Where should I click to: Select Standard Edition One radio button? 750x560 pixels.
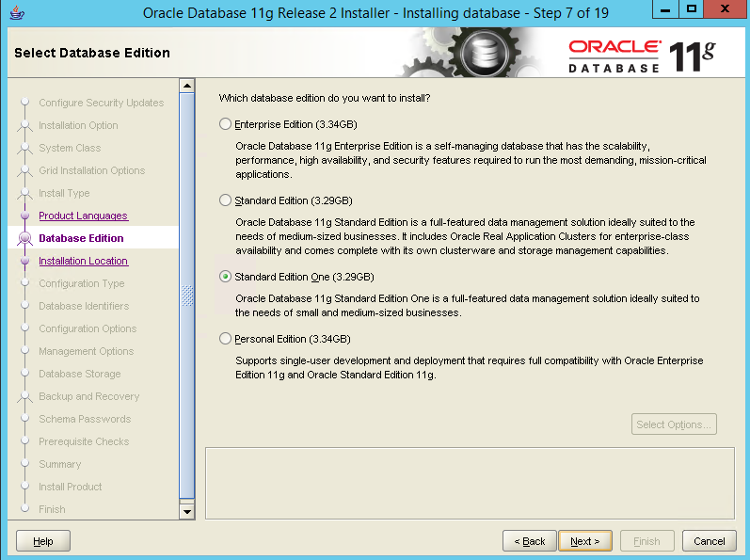click(225, 277)
